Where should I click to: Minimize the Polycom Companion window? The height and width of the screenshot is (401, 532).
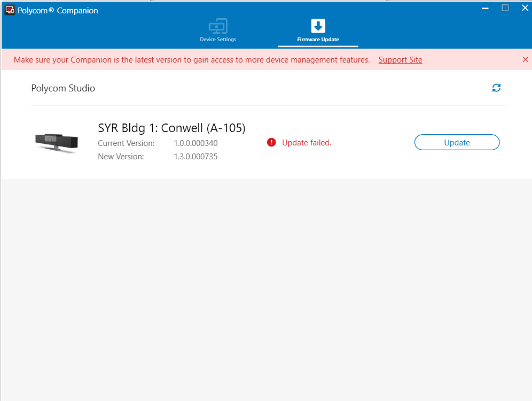484,8
